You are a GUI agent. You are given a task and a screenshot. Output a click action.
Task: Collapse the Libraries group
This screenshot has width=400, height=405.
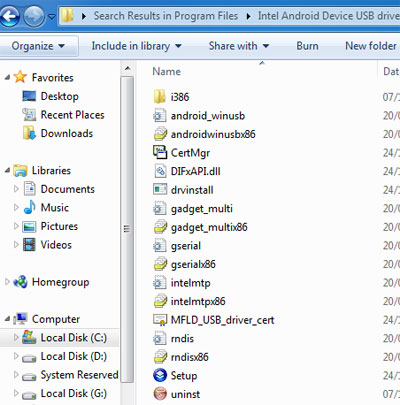[7, 170]
